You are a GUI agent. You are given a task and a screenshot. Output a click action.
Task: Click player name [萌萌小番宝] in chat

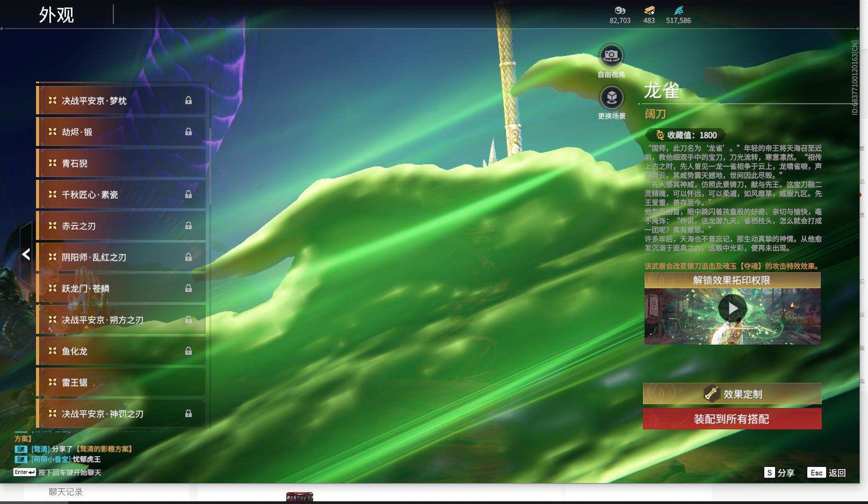point(51,459)
